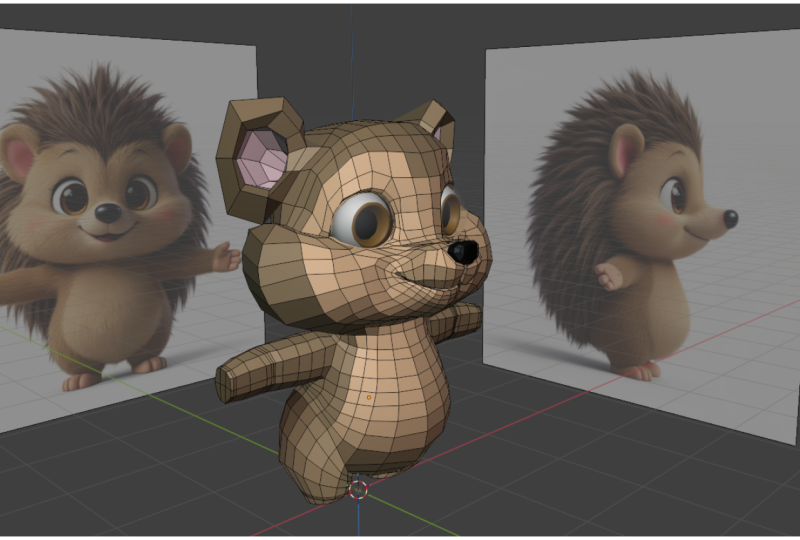Click the orange origin dot on the belly
This screenshot has height=540, width=800.
tap(369, 397)
